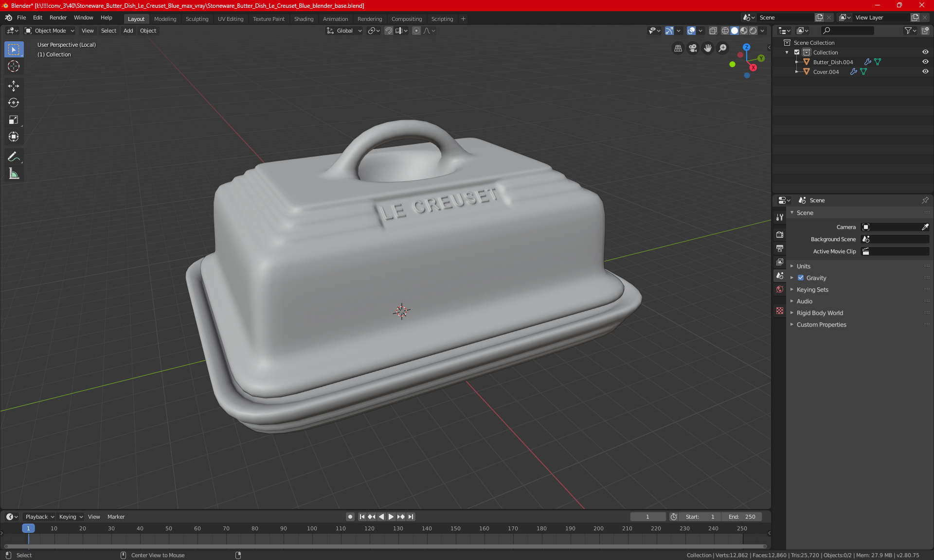
Task: Open the Add menu in viewport header
Action: click(x=128, y=31)
